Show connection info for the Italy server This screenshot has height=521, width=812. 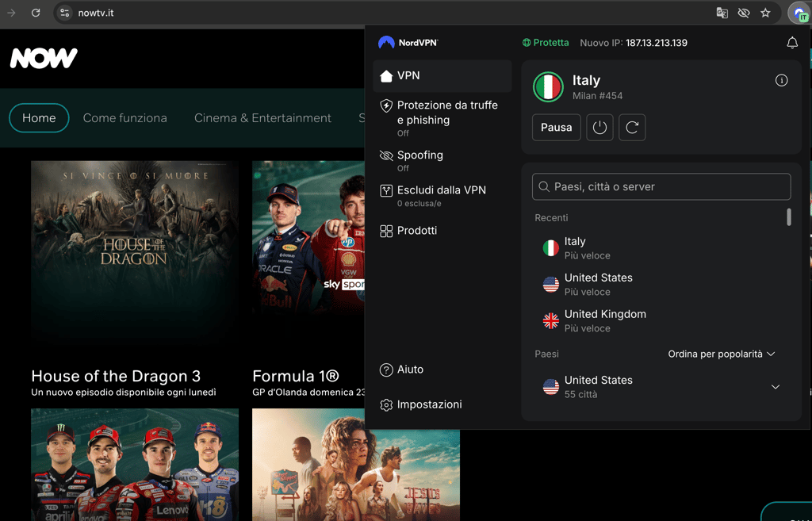781,80
